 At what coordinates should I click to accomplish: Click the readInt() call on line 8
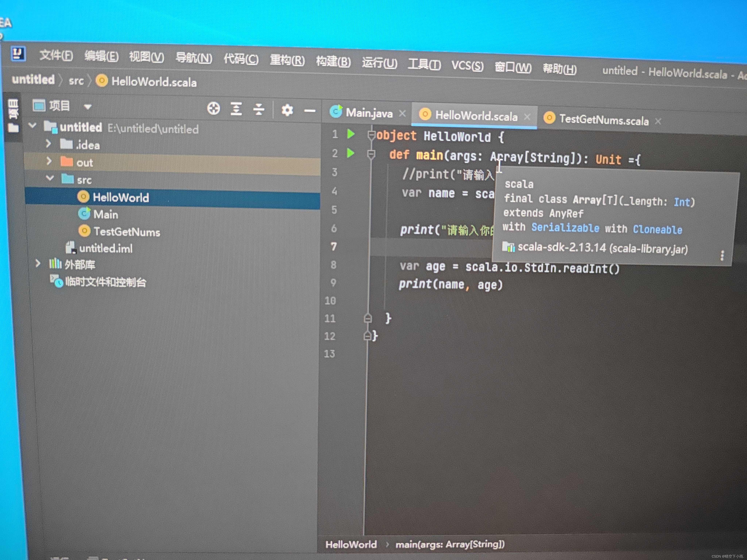point(591,268)
